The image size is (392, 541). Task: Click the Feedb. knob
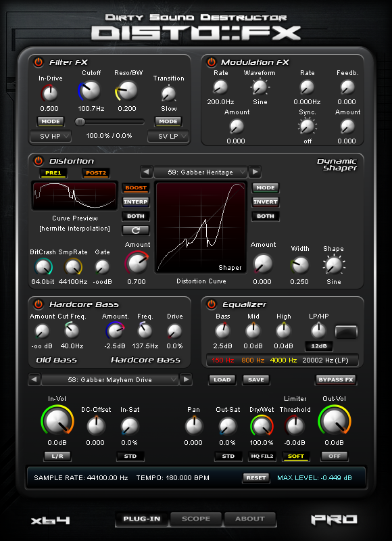[x=347, y=87]
